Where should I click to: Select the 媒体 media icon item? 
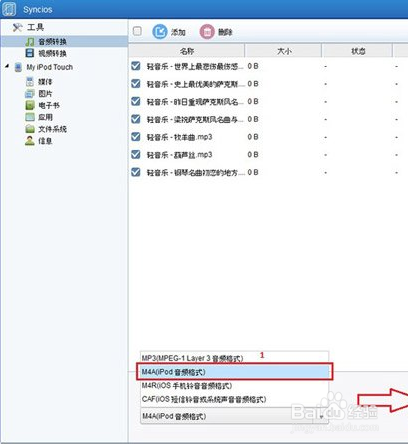pyautogui.click(x=30, y=81)
